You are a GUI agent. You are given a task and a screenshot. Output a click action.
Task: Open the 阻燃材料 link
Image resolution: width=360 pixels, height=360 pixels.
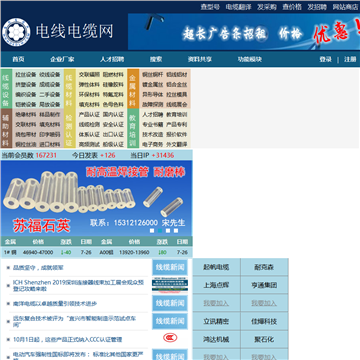(x=113, y=74)
